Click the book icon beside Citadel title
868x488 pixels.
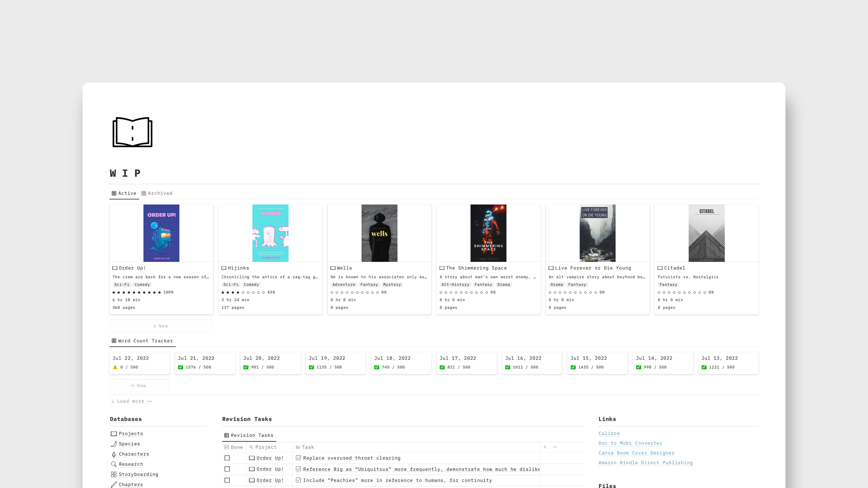660,268
